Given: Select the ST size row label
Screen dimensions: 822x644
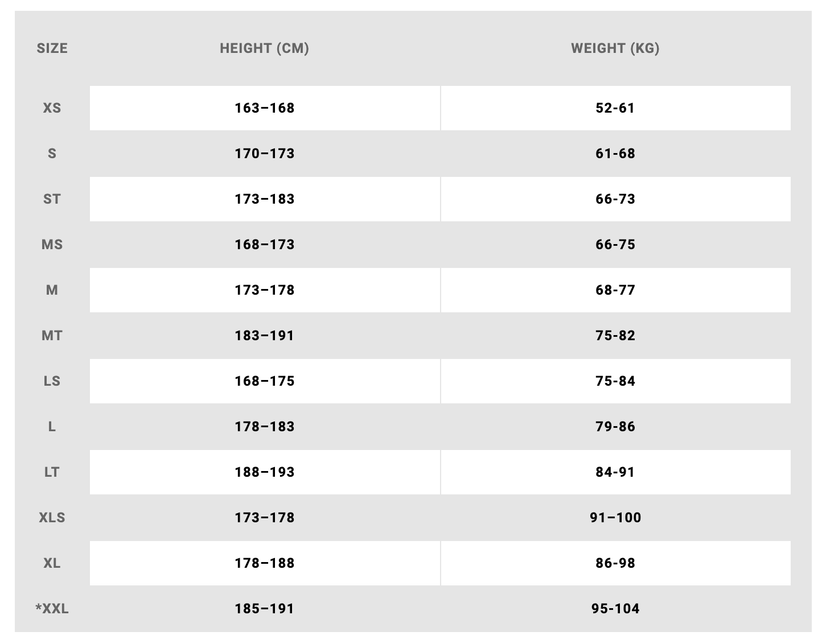Looking at the screenshot, I should 52,199.
